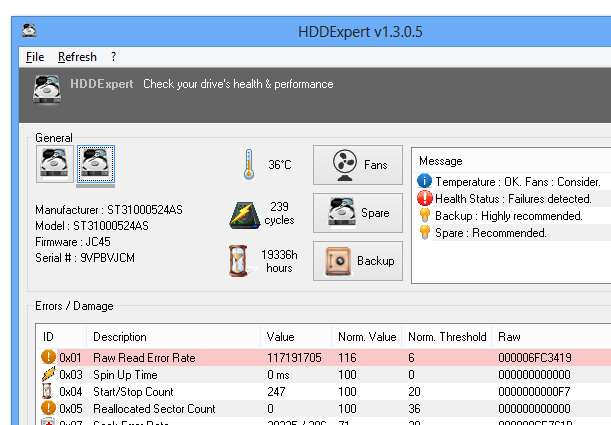
Task: Click the Norm. Value column header
Action: pyautogui.click(x=367, y=337)
